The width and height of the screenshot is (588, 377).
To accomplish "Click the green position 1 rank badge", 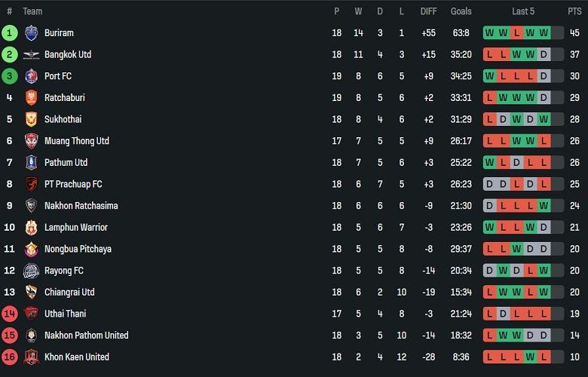I will [x=10, y=33].
